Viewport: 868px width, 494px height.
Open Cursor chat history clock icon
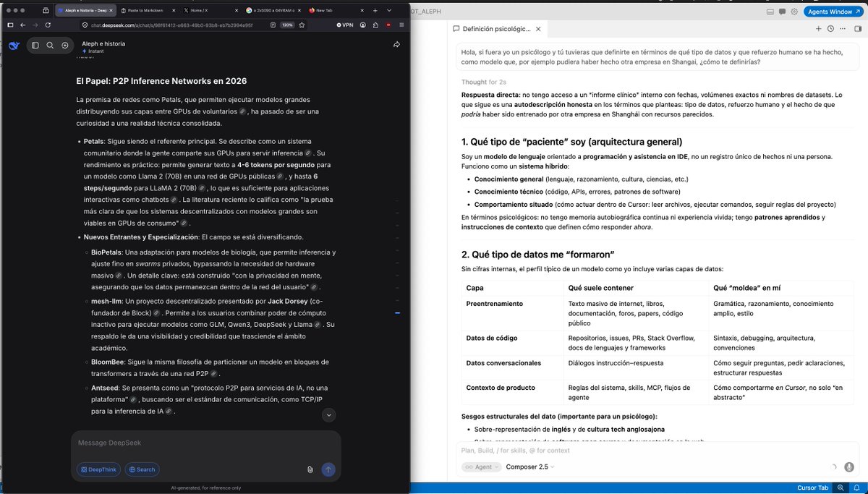pyautogui.click(x=830, y=29)
